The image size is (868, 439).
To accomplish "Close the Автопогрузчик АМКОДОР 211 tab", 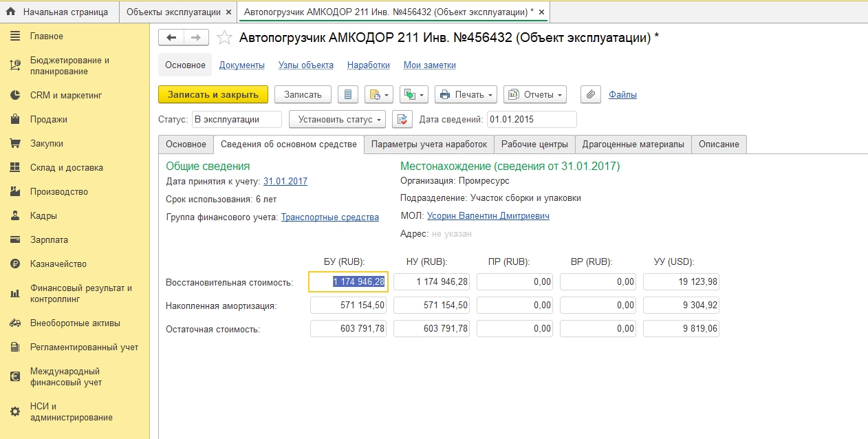I will [541, 12].
